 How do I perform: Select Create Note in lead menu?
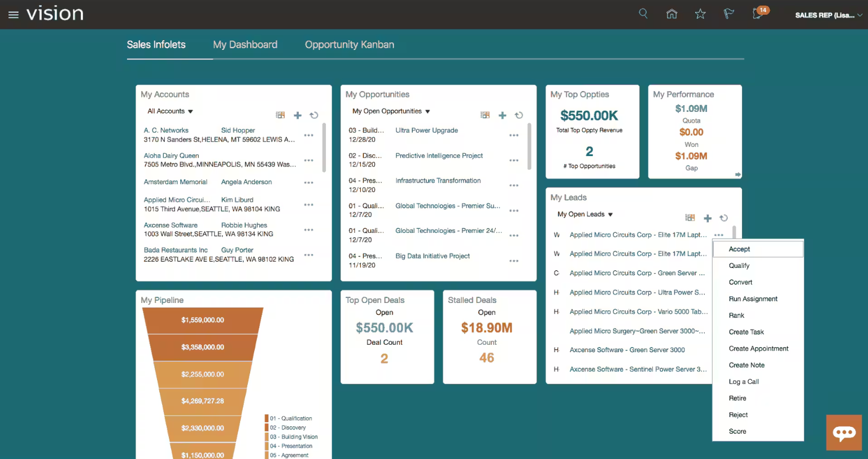pos(758,365)
